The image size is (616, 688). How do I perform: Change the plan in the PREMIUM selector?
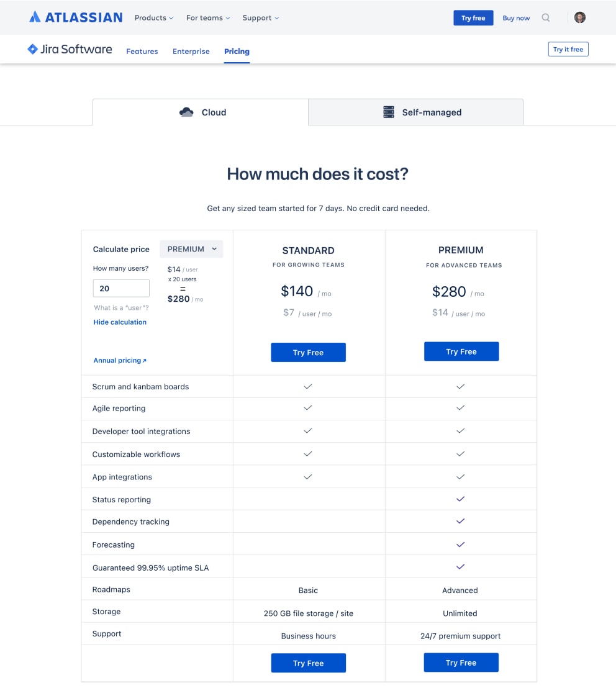tap(191, 248)
